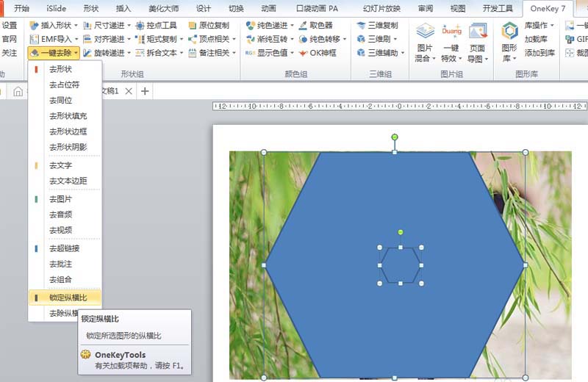Expand the 插入形状 dropdown arrow

pyautogui.click(x=76, y=26)
